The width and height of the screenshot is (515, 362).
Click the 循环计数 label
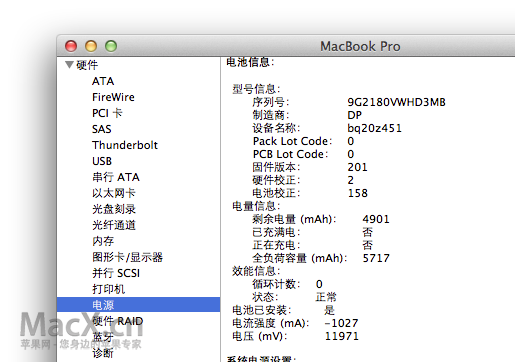276,284
